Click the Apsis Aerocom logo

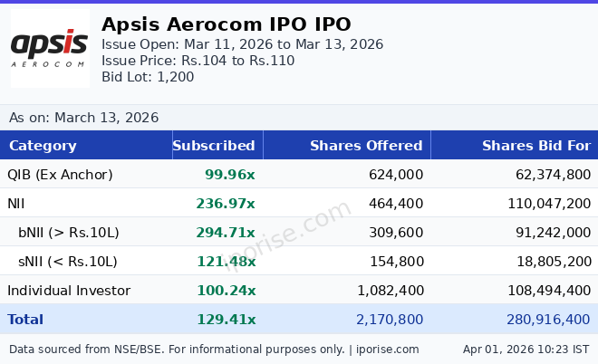point(50,48)
